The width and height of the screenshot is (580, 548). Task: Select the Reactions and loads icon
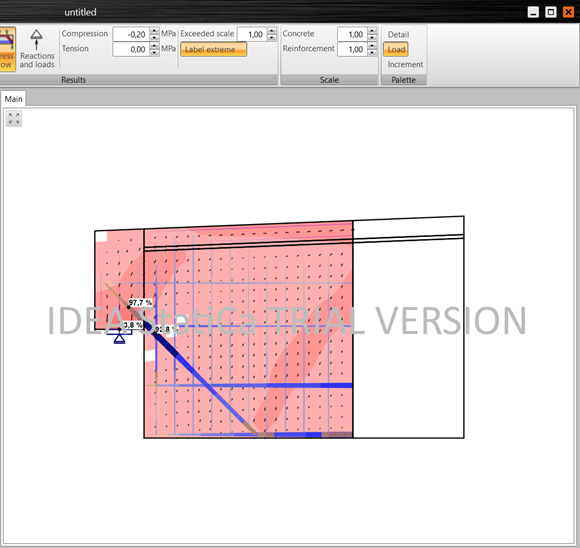point(37,49)
